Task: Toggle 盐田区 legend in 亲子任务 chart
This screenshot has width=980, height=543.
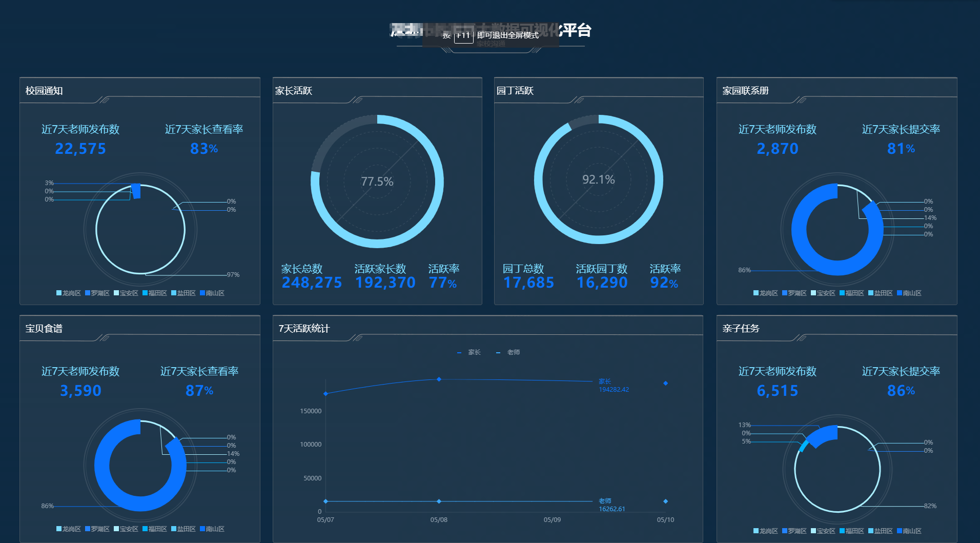Action: click(881, 531)
